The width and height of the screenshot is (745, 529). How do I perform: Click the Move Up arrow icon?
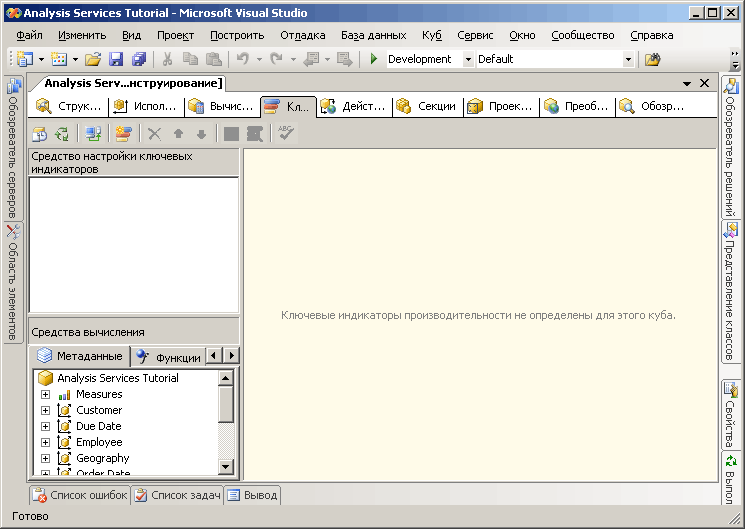tap(178, 134)
